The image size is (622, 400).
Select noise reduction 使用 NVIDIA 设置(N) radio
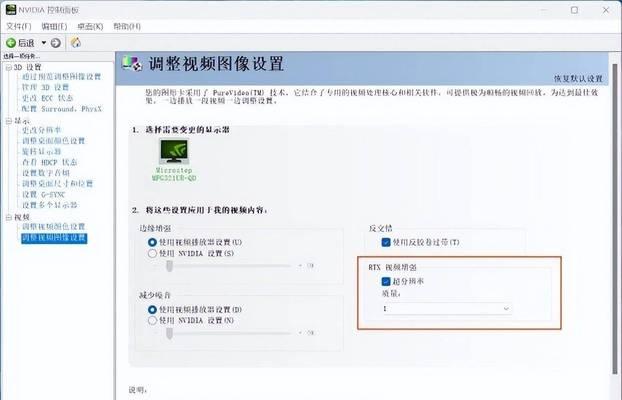click(152, 320)
